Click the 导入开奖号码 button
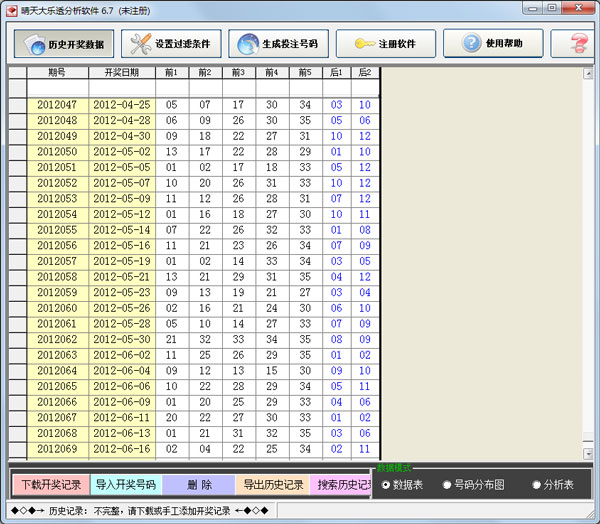 (126, 485)
